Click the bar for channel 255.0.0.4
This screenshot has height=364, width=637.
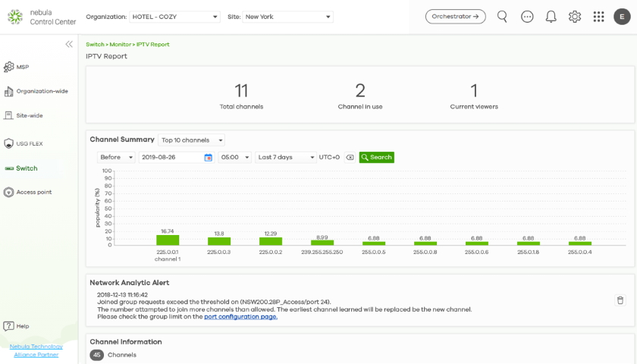point(579,243)
